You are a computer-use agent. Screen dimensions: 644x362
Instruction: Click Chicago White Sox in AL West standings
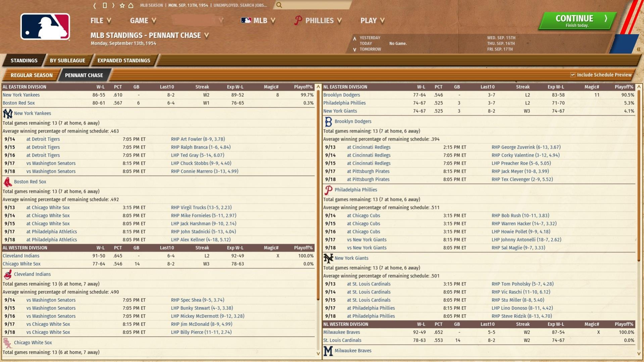pyautogui.click(x=21, y=264)
